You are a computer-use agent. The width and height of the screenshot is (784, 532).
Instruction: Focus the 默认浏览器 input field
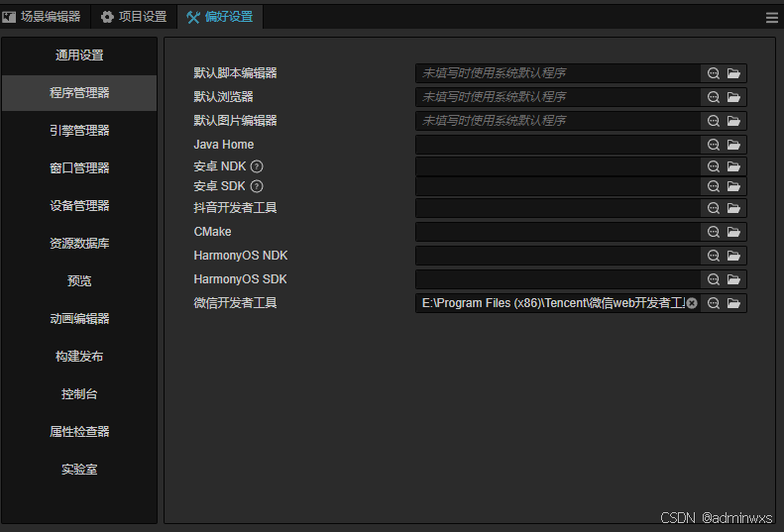pyautogui.click(x=557, y=97)
